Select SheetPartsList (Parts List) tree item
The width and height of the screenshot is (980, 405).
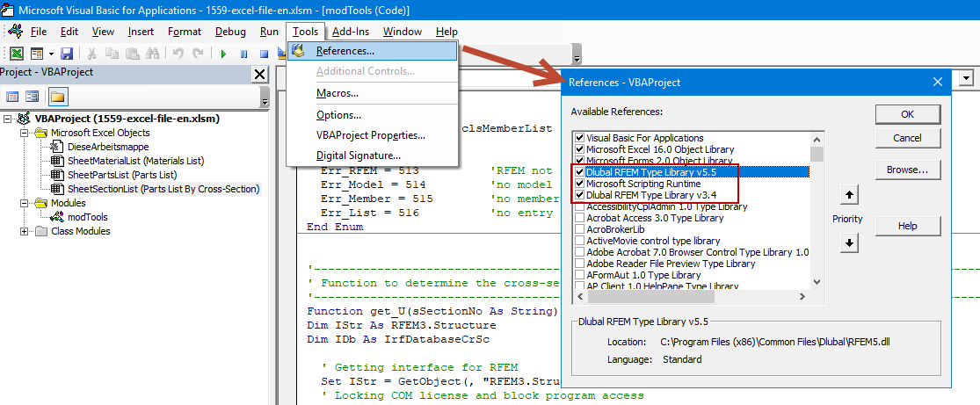[x=122, y=175]
